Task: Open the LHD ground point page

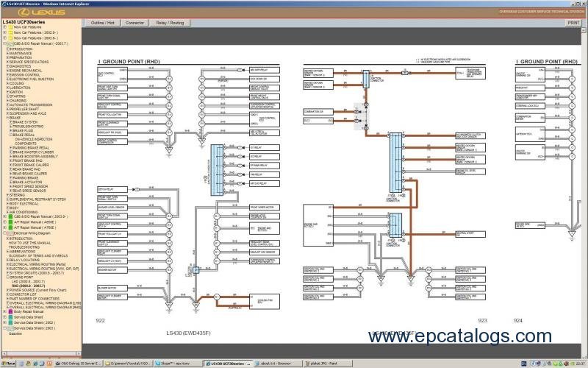Action: 28,282
